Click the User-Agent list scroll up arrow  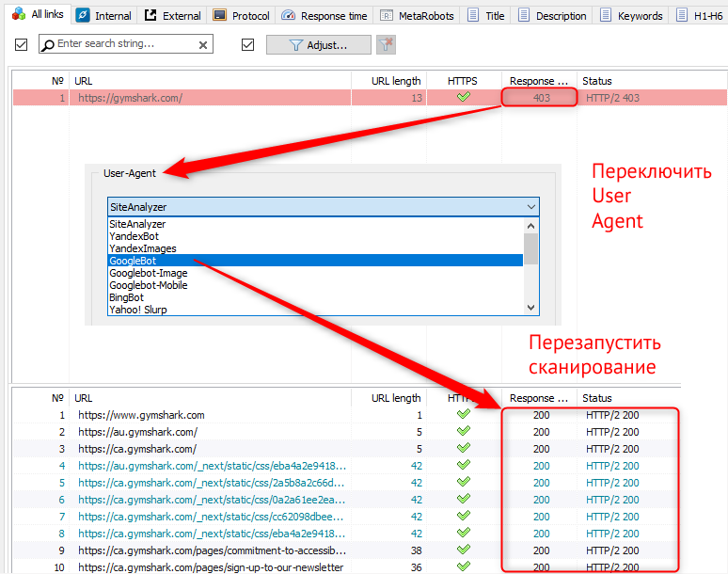click(x=531, y=226)
